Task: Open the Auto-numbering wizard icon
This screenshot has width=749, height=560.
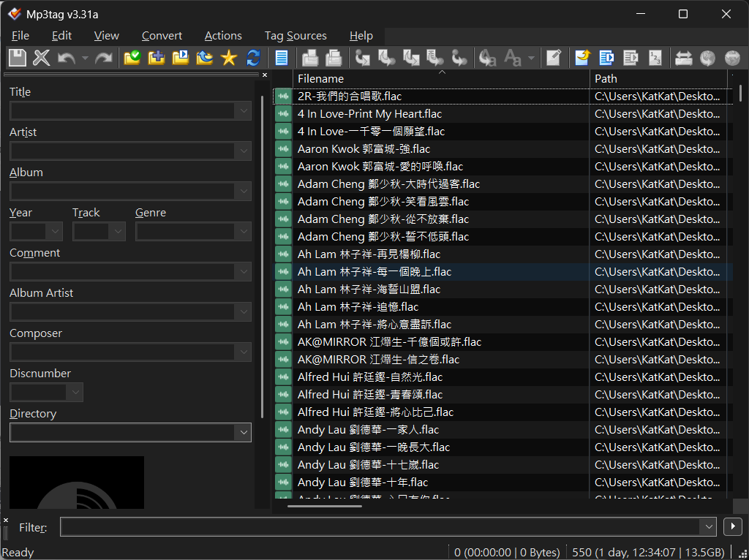Action: pyautogui.click(x=655, y=58)
